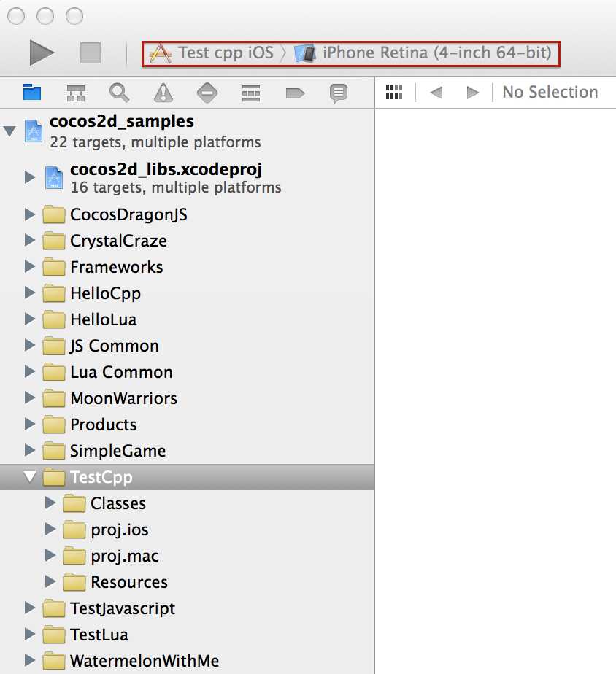
Task: Select the TestJavascript group
Action: click(187, 608)
